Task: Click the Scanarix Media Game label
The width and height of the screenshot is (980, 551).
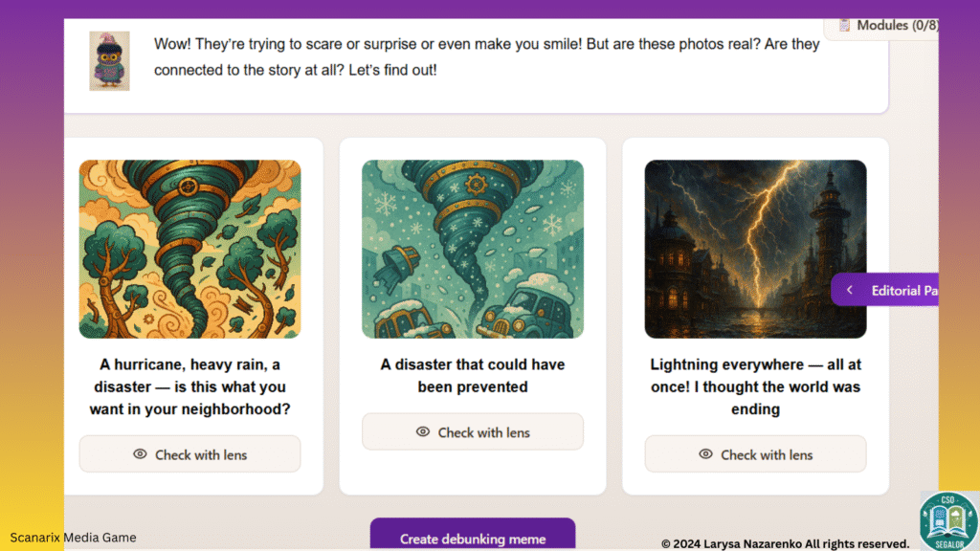Action: (x=74, y=538)
